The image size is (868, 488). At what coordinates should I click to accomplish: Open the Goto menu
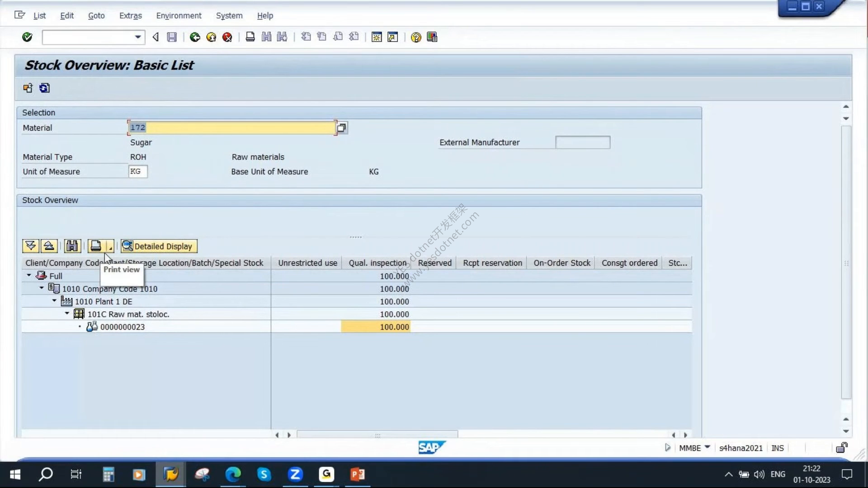click(96, 15)
